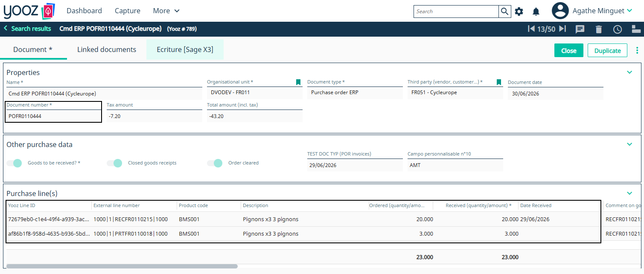Switch to Ecriture [Sage X3] tab
The image size is (644, 274).
(185, 49)
